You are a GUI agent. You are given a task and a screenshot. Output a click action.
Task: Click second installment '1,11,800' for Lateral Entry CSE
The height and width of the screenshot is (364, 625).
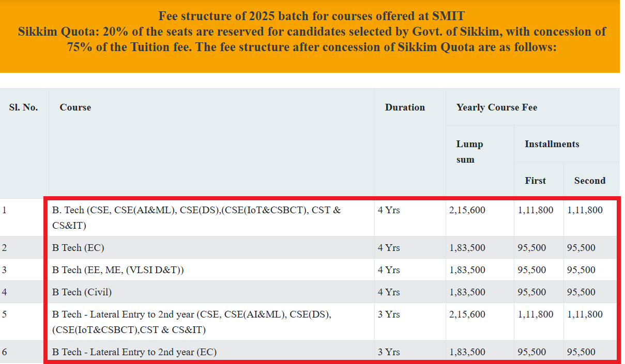coord(585,314)
